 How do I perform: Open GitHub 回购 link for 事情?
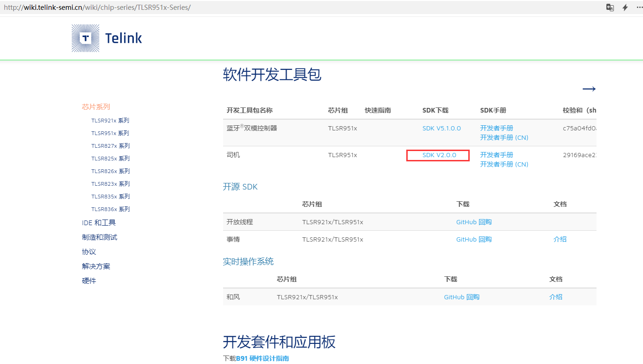click(474, 239)
